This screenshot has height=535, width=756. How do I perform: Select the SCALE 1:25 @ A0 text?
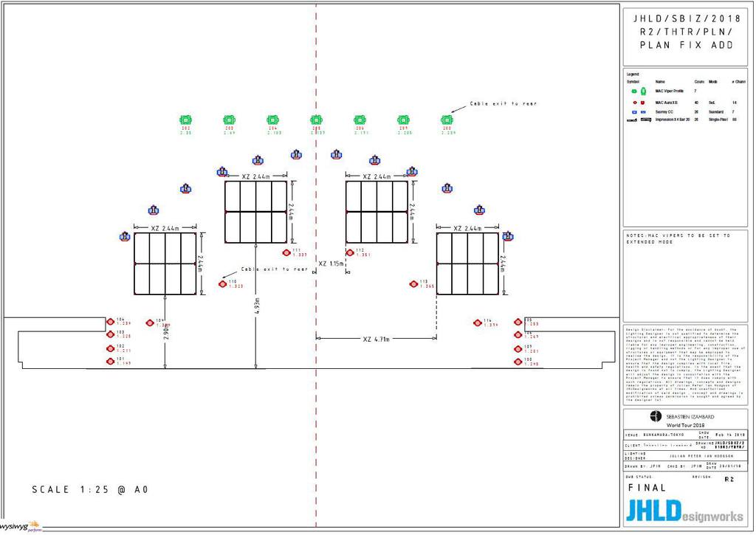90,489
